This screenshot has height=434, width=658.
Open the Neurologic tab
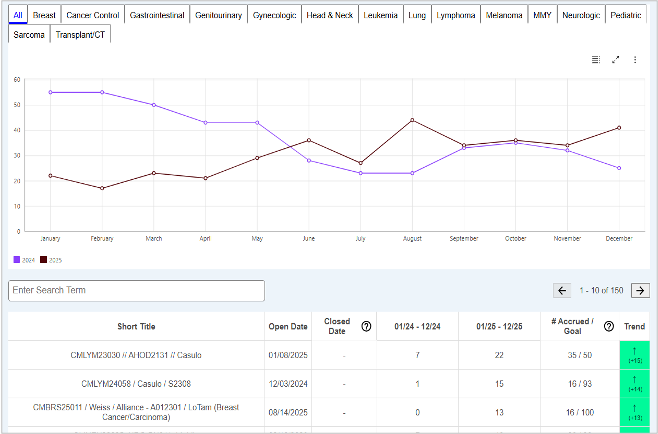click(581, 15)
